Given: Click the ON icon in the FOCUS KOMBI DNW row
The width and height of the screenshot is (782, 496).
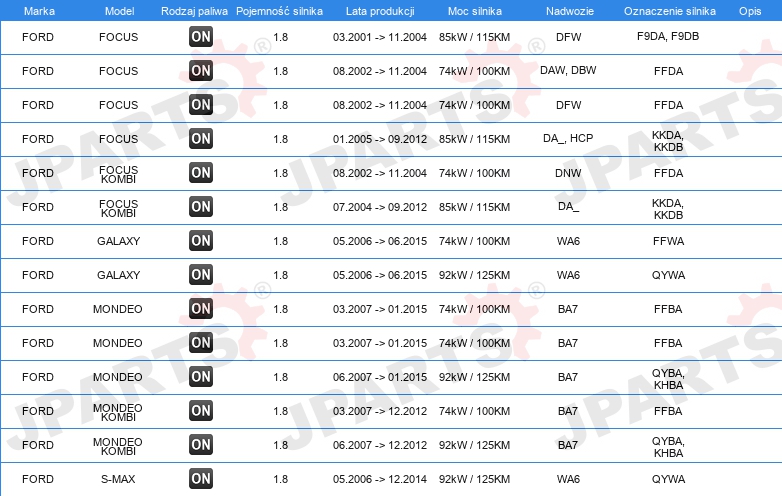Looking at the screenshot, I should 201,172.
